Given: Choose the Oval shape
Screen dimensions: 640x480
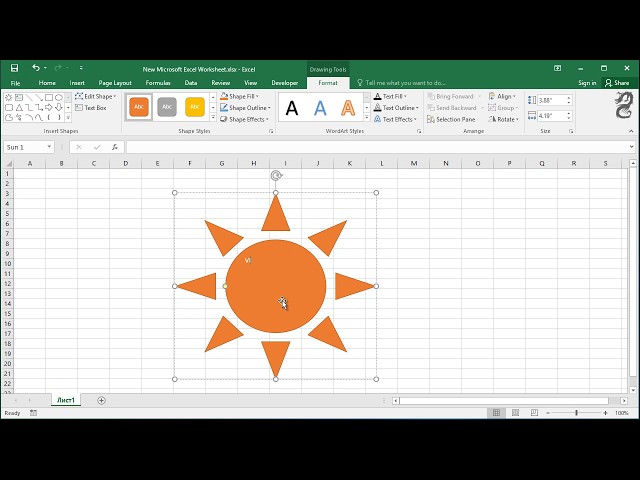Looking at the screenshot, I should 59,98.
